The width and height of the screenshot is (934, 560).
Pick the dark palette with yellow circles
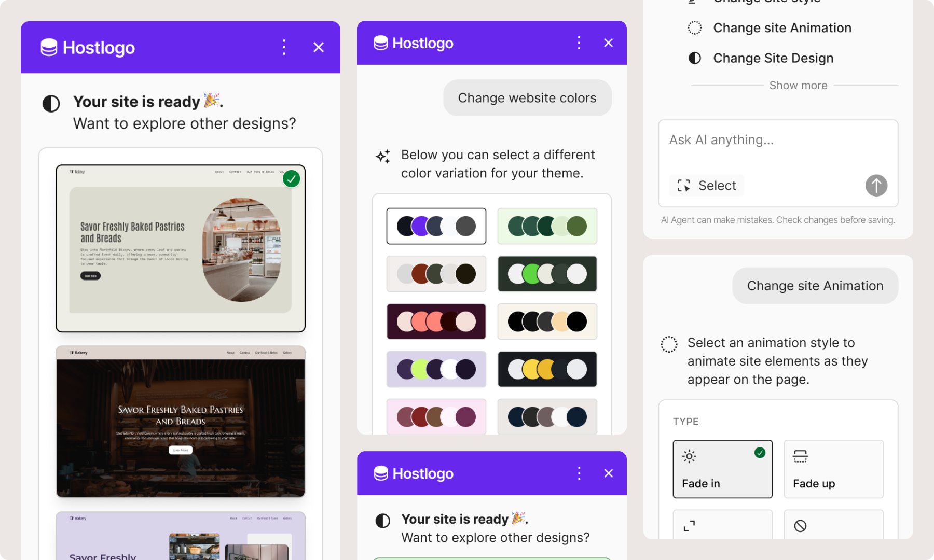[547, 369]
